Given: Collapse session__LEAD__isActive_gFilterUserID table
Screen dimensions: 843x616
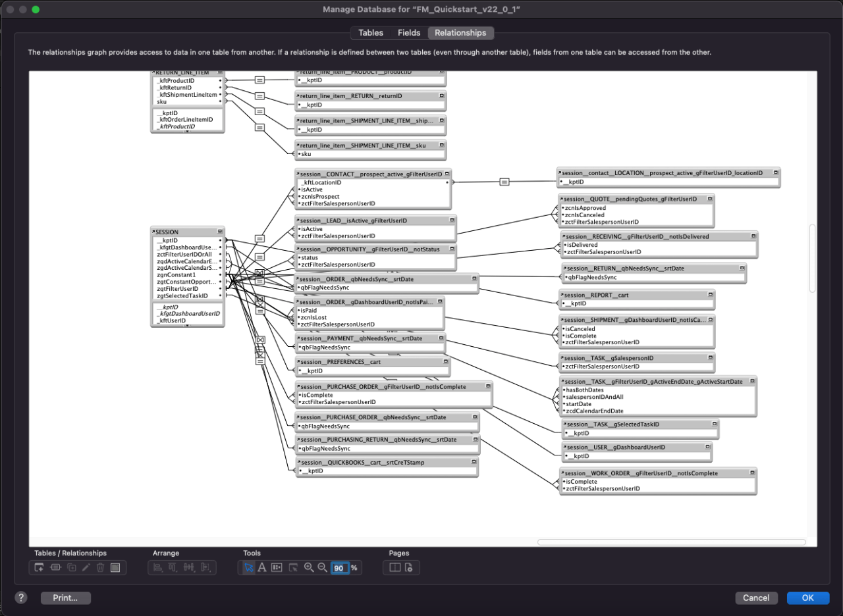Looking at the screenshot, I should (451, 220).
